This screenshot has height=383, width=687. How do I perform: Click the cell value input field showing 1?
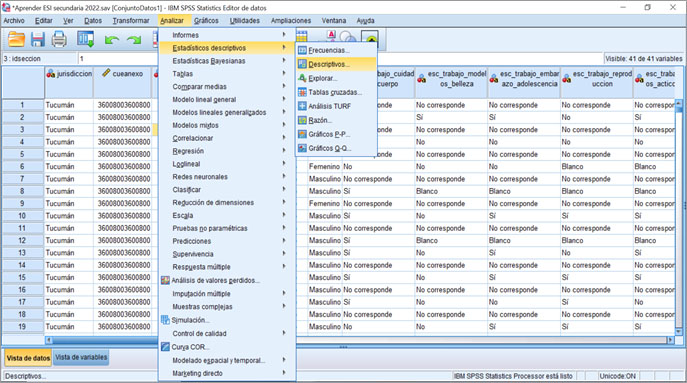(x=340, y=58)
